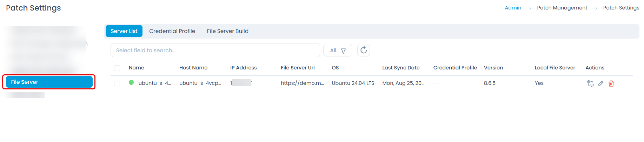644x142 pixels.
Task: Open the All filter dropdown
Action: click(337, 50)
